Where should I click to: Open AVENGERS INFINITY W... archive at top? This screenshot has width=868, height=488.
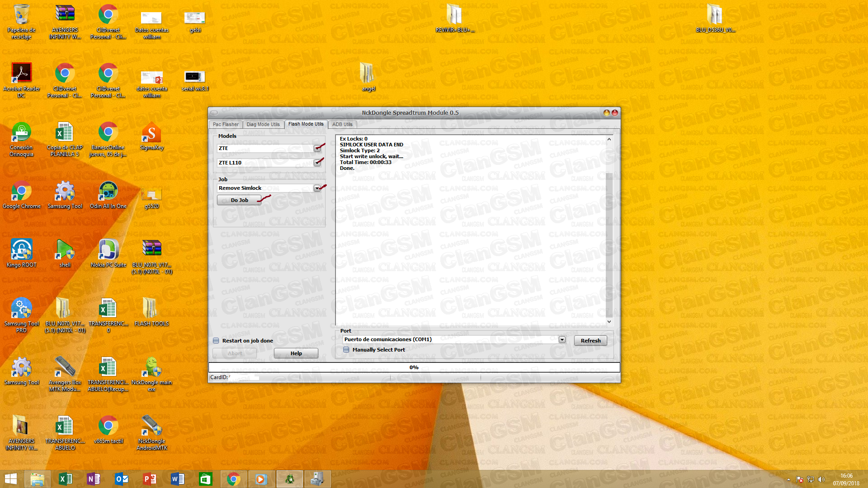pos(65,22)
